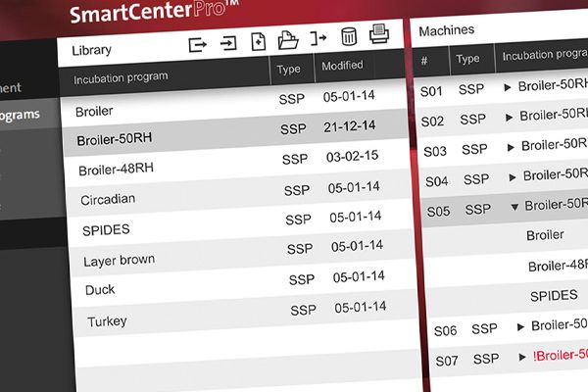Image resolution: width=588 pixels, height=392 pixels.
Task: Print using the printer icon
Action: point(379,35)
